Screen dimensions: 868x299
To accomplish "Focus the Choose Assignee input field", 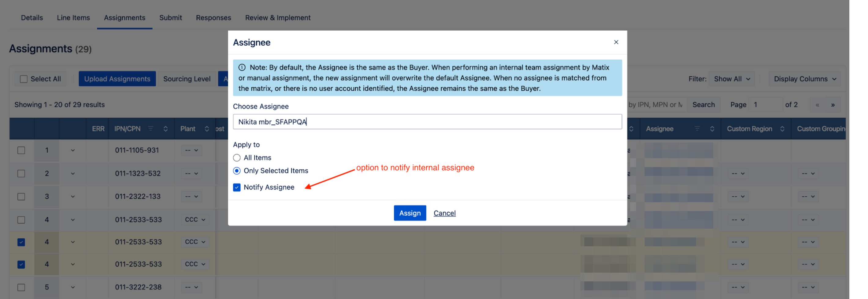I will coord(427,122).
